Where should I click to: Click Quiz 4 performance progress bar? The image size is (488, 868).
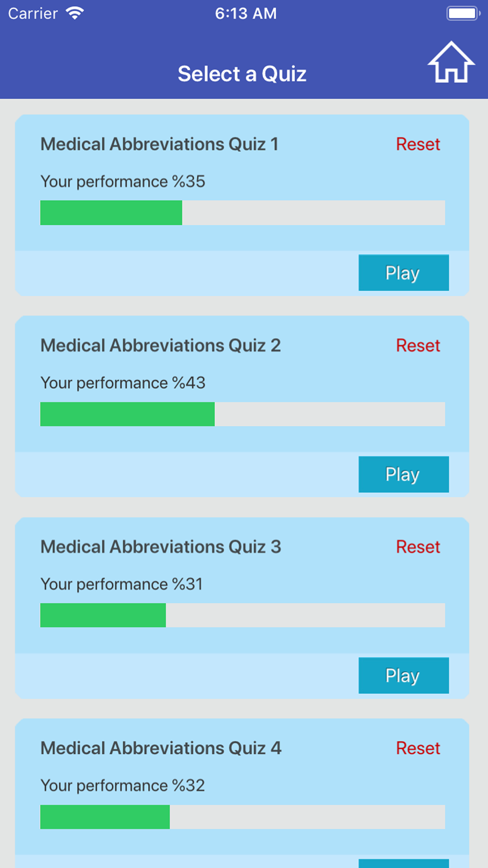point(243,817)
